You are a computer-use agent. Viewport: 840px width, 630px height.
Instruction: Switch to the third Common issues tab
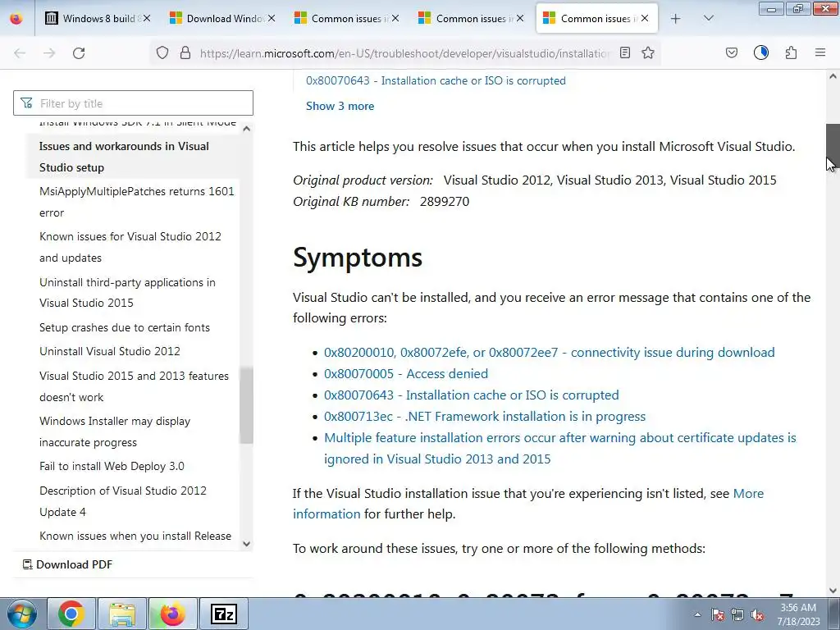[596, 19]
